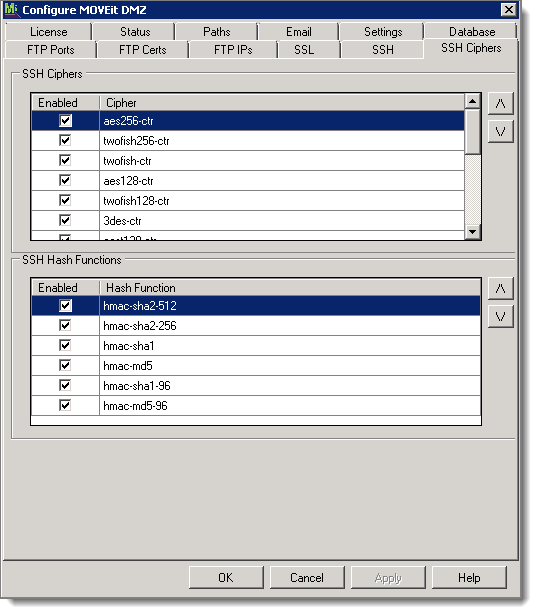Image resolution: width=537 pixels, height=614 pixels.
Task: Open the FTP IPs tab
Action: tap(233, 50)
